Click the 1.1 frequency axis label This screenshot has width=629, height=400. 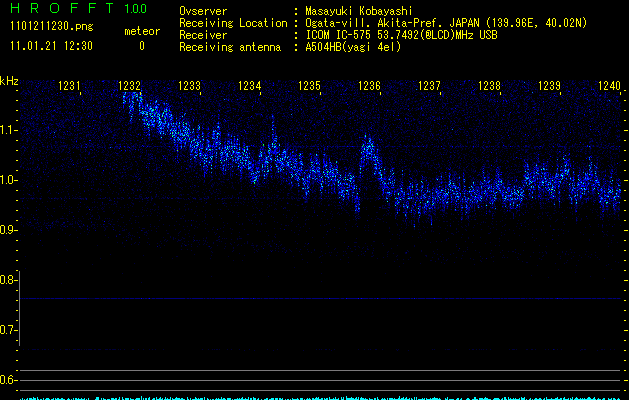tap(9, 130)
